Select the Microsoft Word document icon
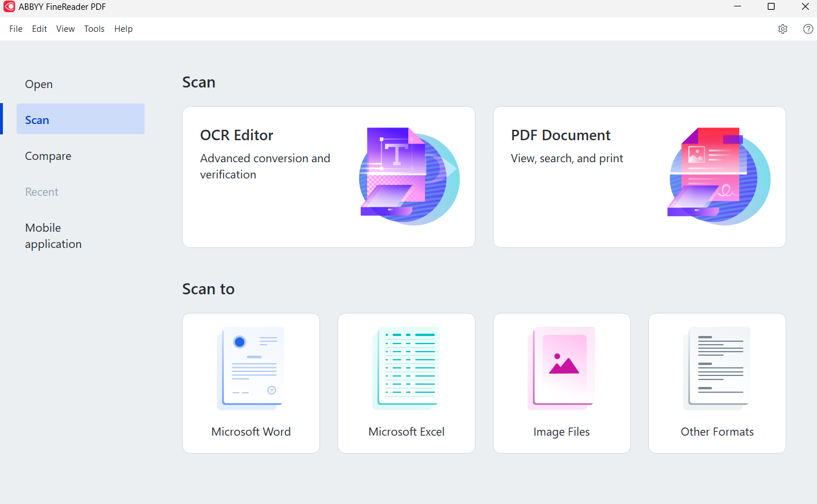The height and width of the screenshot is (504, 817). [x=250, y=368]
